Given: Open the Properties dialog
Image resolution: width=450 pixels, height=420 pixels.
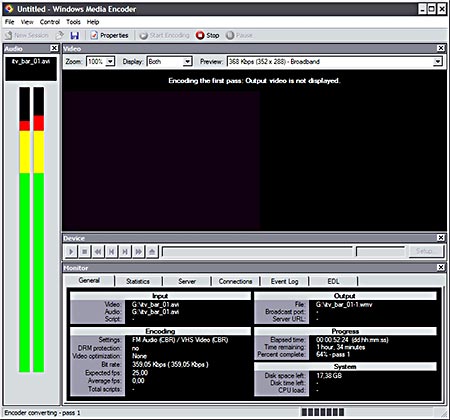Looking at the screenshot, I should click(109, 35).
